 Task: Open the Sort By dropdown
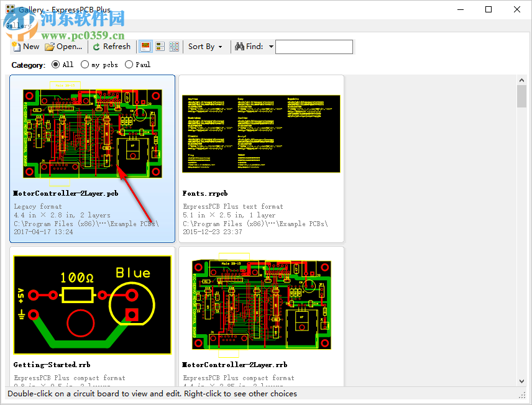point(206,46)
